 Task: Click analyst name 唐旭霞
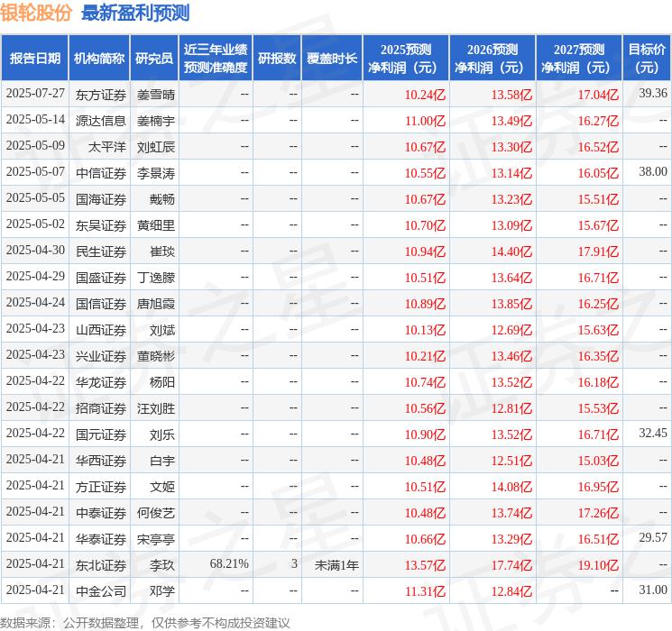click(156, 304)
